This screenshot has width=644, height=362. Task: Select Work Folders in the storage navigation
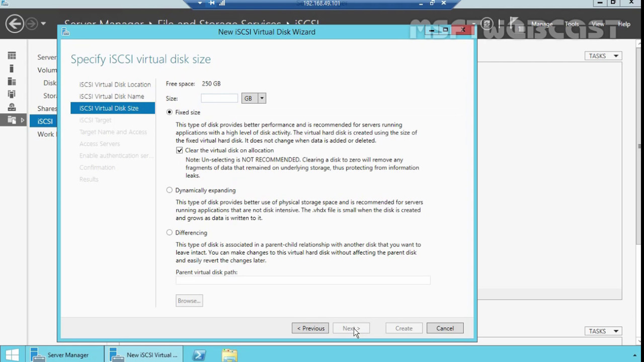click(47, 134)
